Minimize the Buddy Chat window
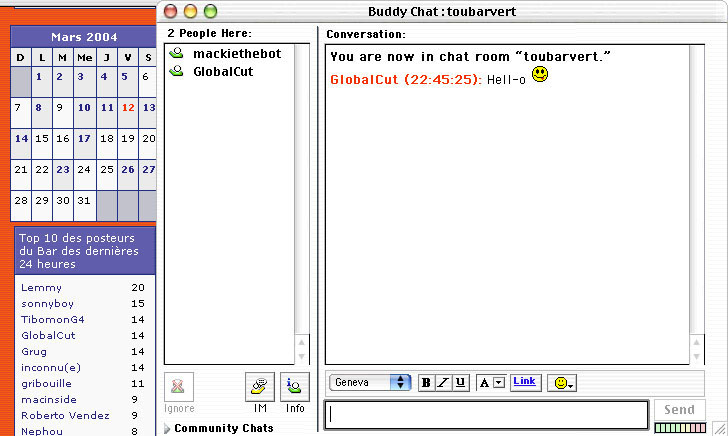 pyautogui.click(x=190, y=11)
